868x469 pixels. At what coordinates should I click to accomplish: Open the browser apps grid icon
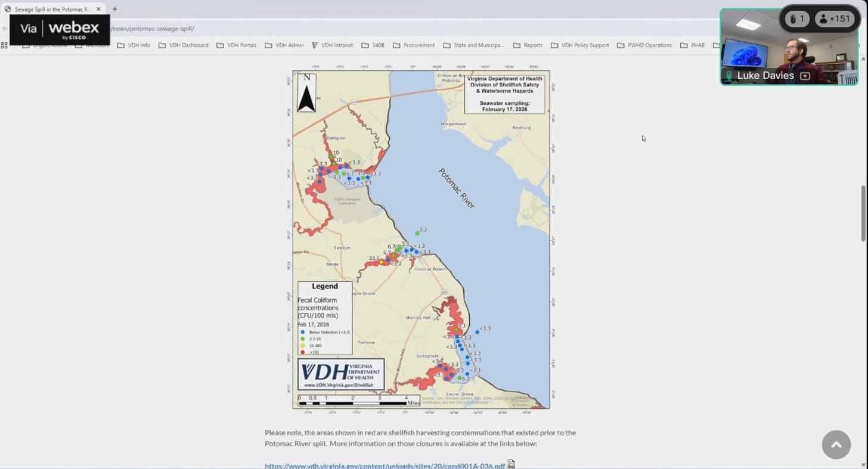pos(4,45)
